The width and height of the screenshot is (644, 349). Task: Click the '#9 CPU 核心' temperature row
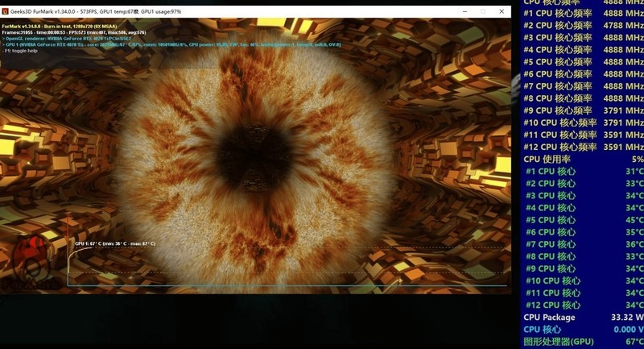coord(584,268)
